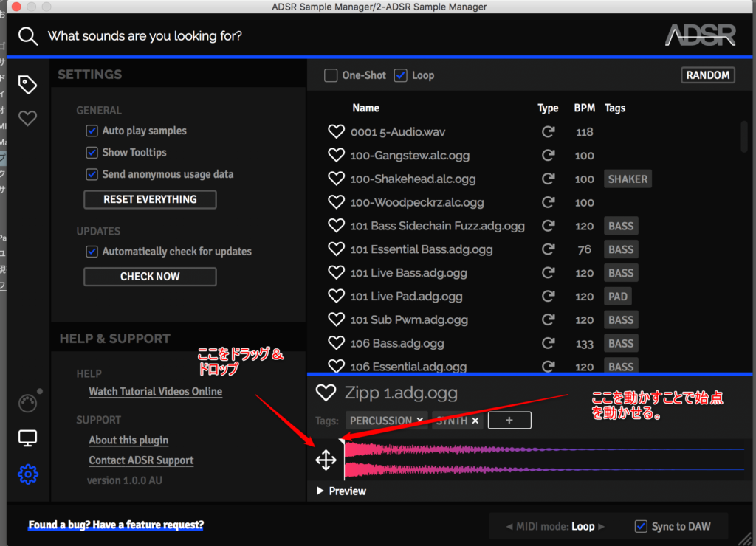Viewport: 756px width, 546px height.
Task: Click the white start marker on waveform
Action: 343,442
